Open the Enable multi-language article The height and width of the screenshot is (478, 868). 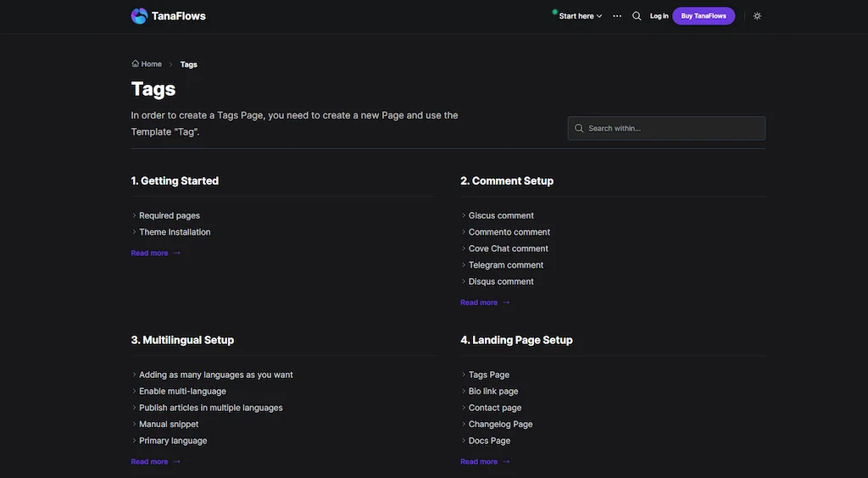point(183,392)
